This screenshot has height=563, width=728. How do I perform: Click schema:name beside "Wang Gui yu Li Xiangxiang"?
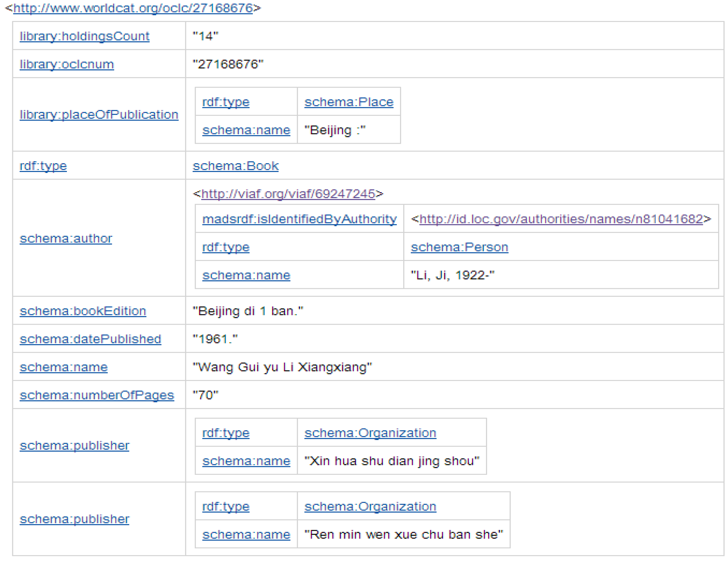tap(64, 367)
